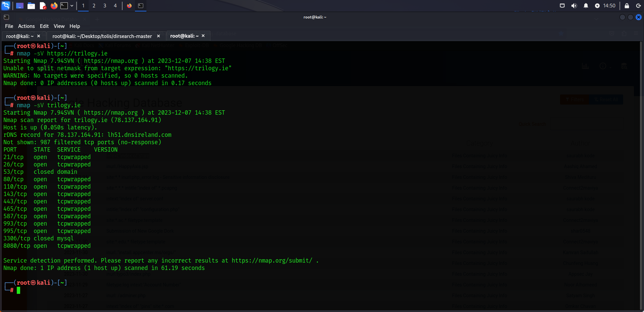644x312 pixels.
Task: Click the PORT STATE SERVICE VERSION header row
Action: point(60,150)
